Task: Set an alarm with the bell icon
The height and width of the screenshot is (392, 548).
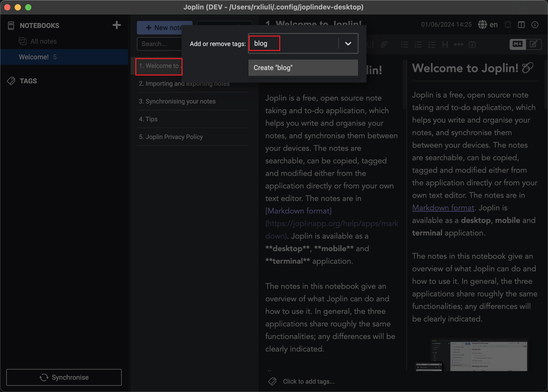Action: [508, 25]
